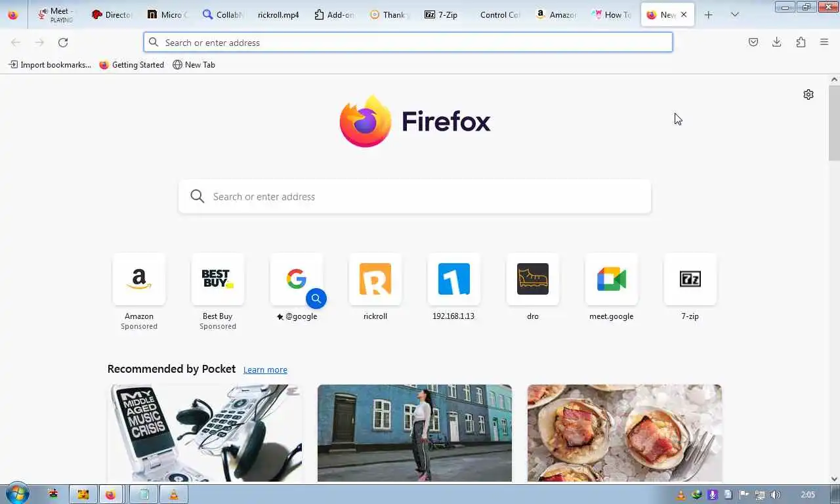Viewport: 840px width, 504px height.
Task: Open the notepad document taskbar button
Action: [144, 494]
